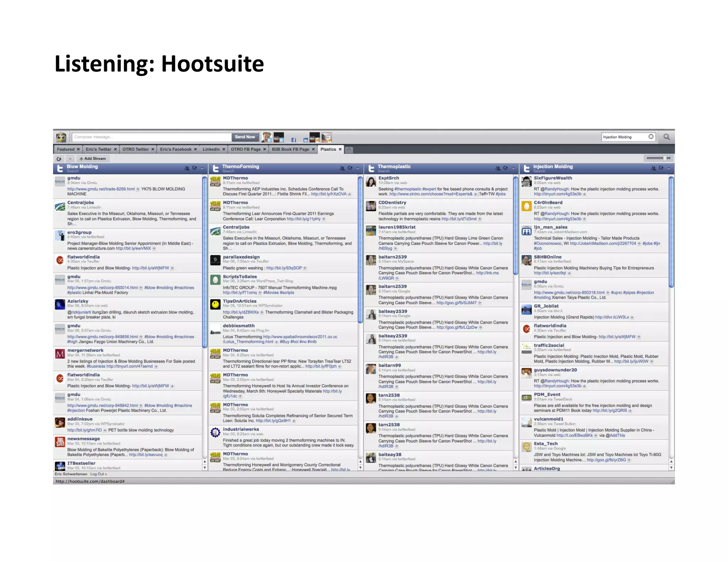Click Add Stream button

[93, 159]
